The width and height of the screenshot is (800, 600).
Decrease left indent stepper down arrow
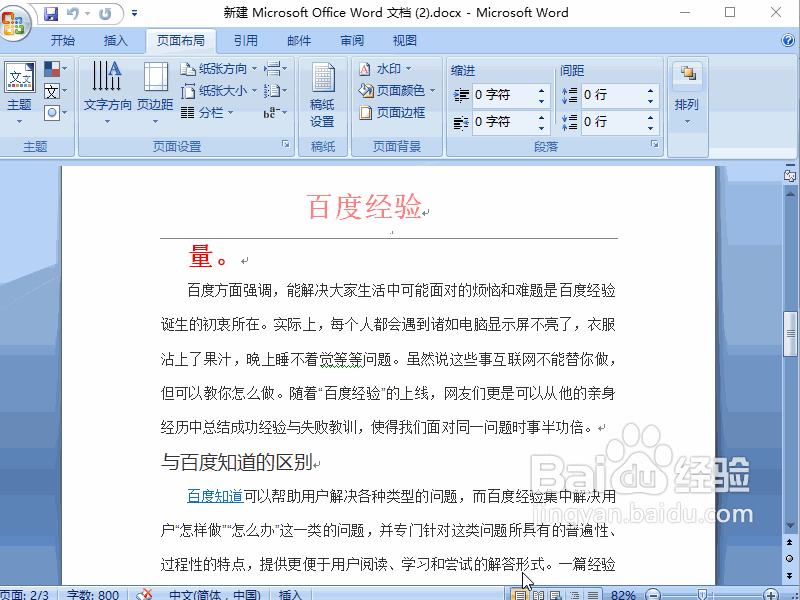(x=542, y=101)
